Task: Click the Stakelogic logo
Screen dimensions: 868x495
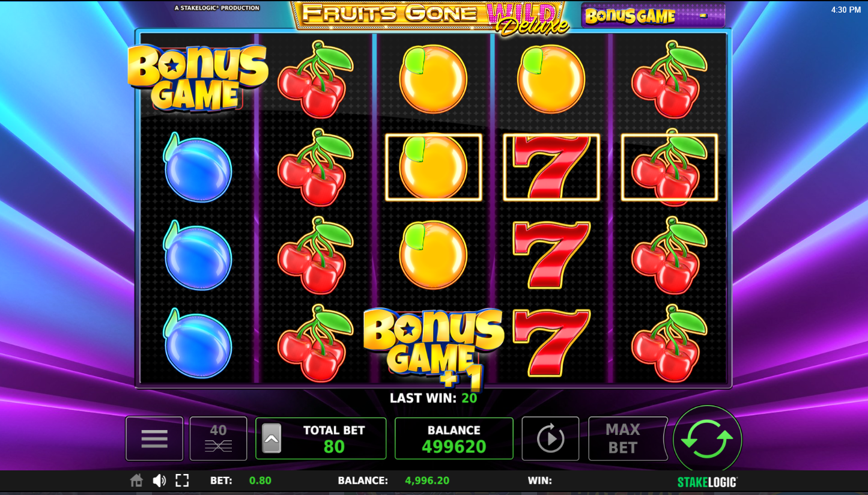Action: click(x=707, y=482)
